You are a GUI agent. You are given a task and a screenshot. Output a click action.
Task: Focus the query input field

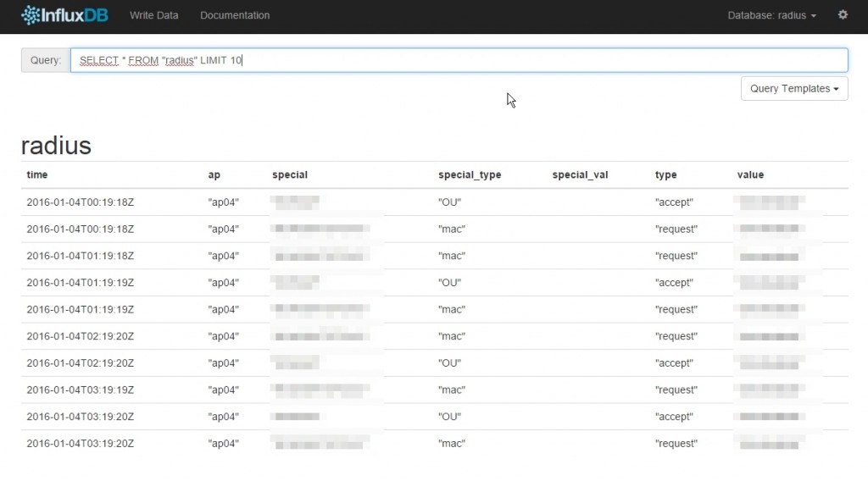(459, 60)
